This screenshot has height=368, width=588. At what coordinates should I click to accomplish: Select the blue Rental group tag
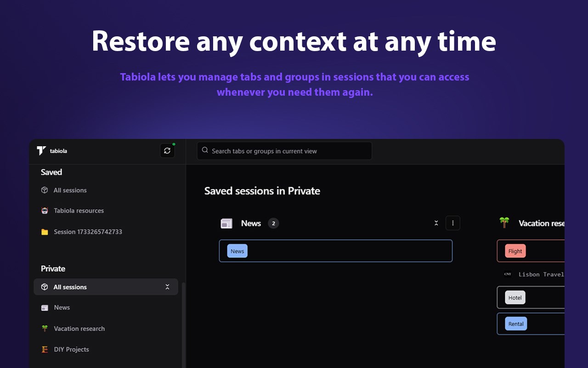tap(515, 324)
